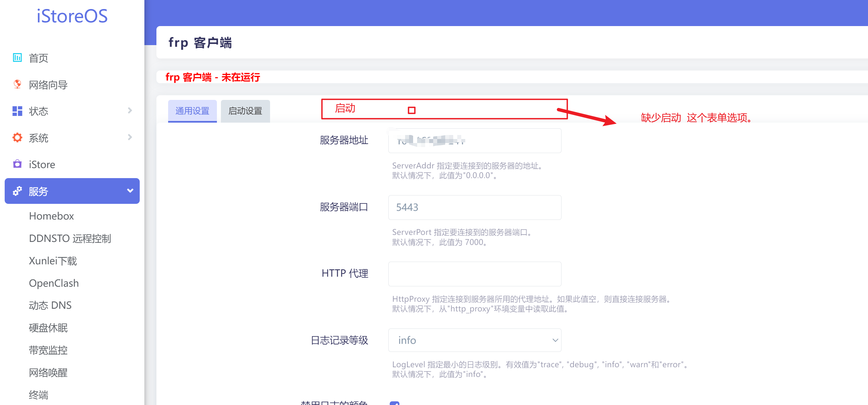Open the log level info dropdown
This screenshot has width=868, height=405.
(x=474, y=340)
